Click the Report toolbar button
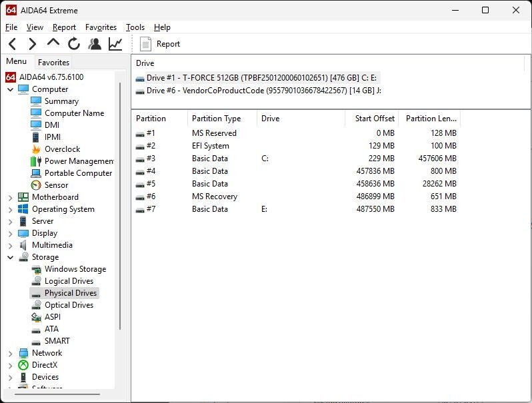 pyautogui.click(x=160, y=44)
